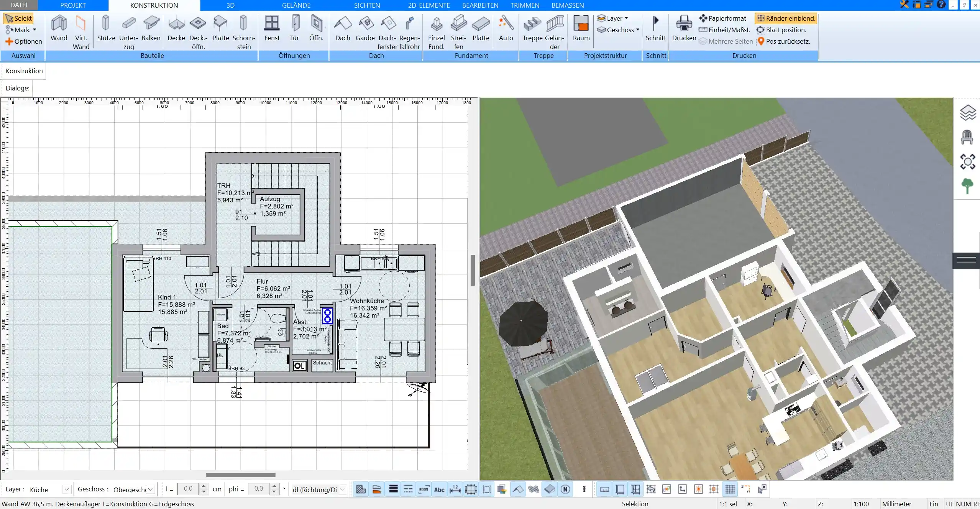
Task: Select the Wand wall tool
Action: 59,28
